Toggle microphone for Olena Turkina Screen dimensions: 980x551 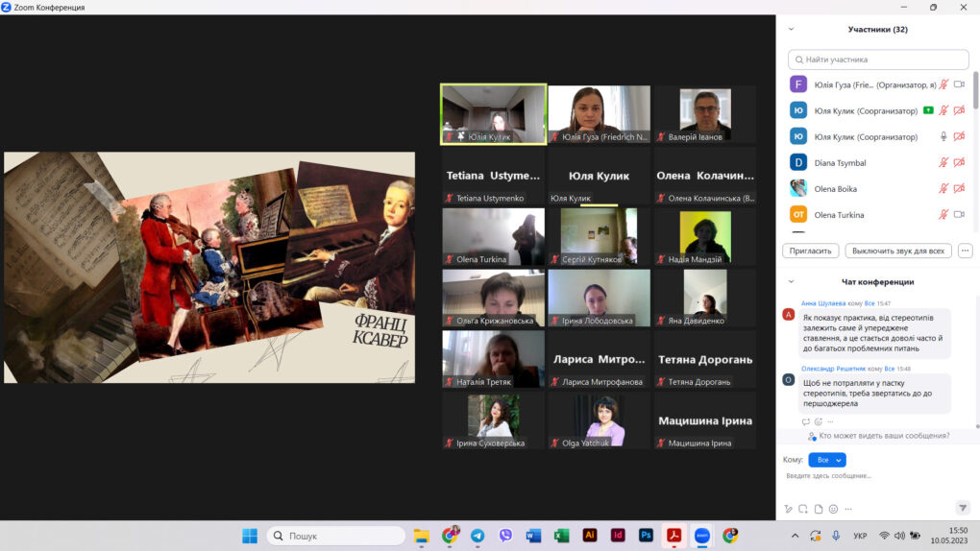pos(943,214)
